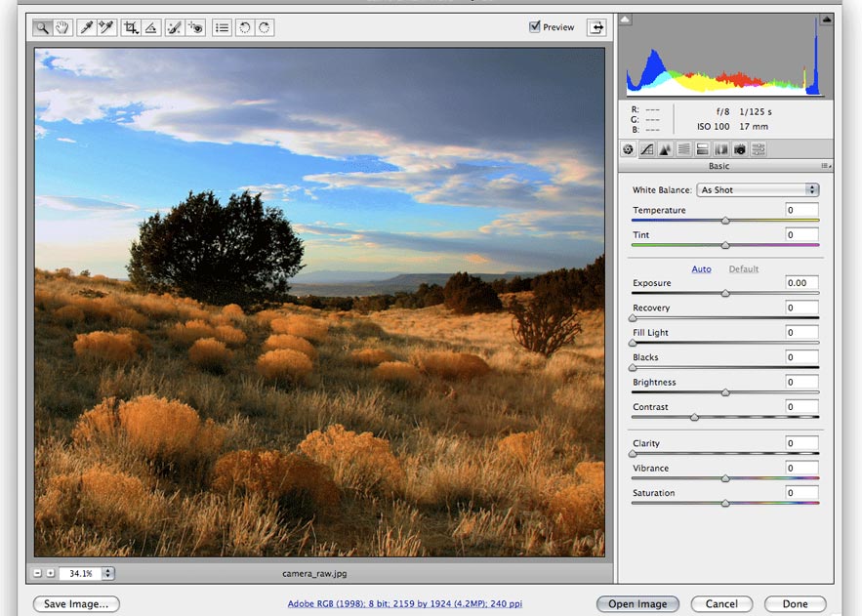
Task: Switch to the Camera Calibration tab
Action: click(x=740, y=149)
